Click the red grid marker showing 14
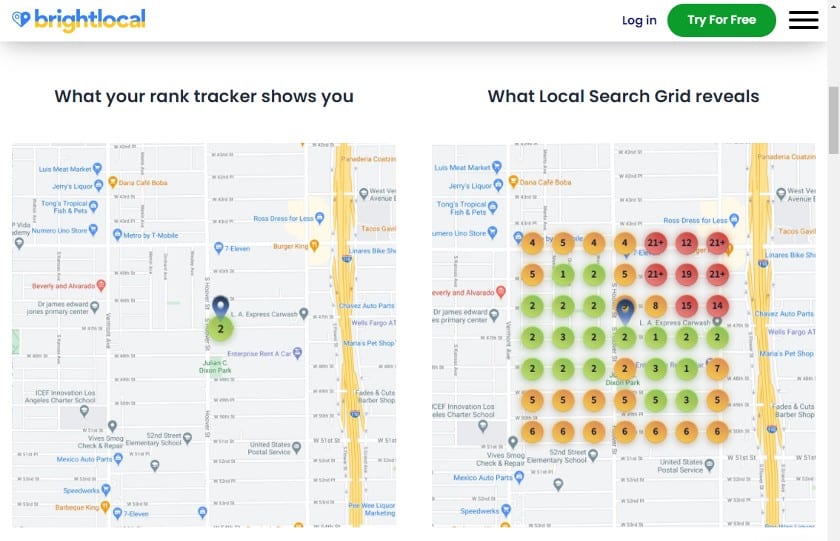The height and width of the screenshot is (541, 840). pyautogui.click(x=717, y=306)
